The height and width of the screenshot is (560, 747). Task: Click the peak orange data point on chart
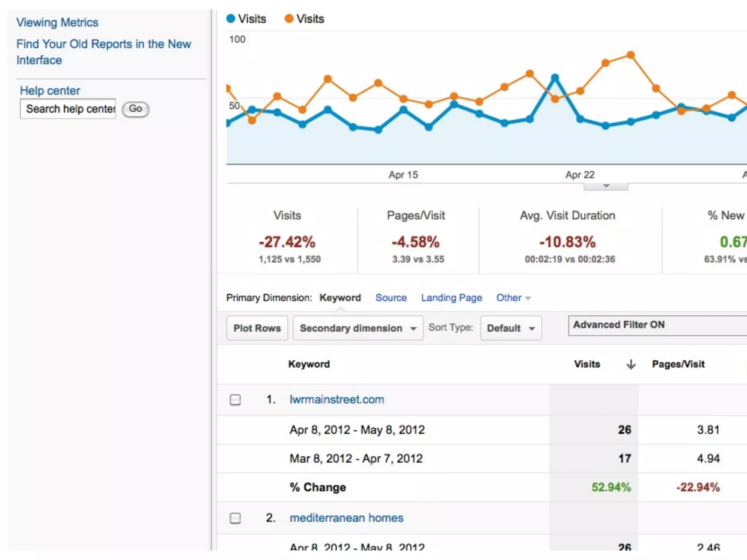click(631, 55)
